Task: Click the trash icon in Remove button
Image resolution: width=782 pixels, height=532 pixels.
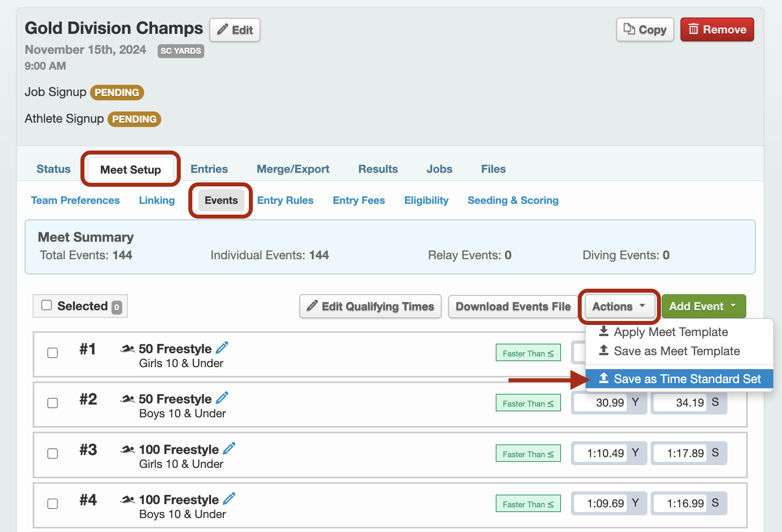Action: click(x=694, y=29)
